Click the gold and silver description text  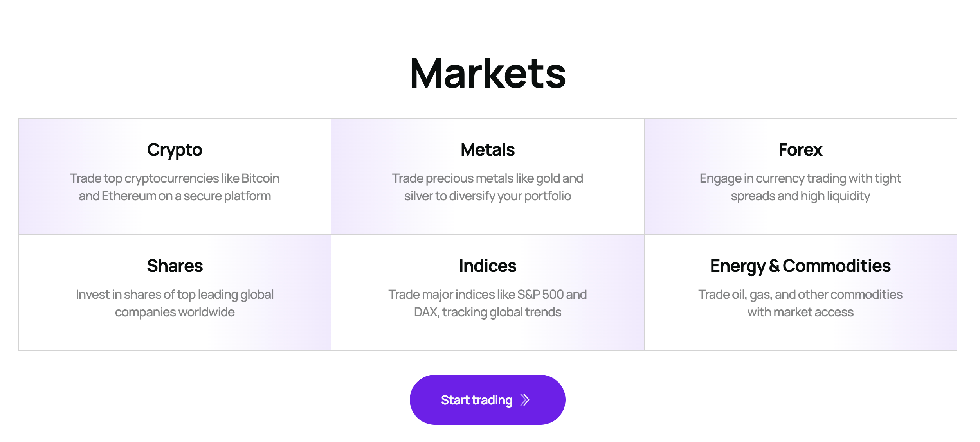[488, 187]
